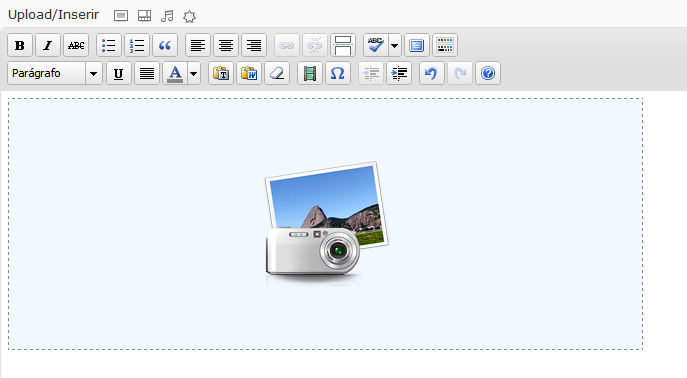Open the text color picker arrow
687x378 pixels.
[194, 73]
